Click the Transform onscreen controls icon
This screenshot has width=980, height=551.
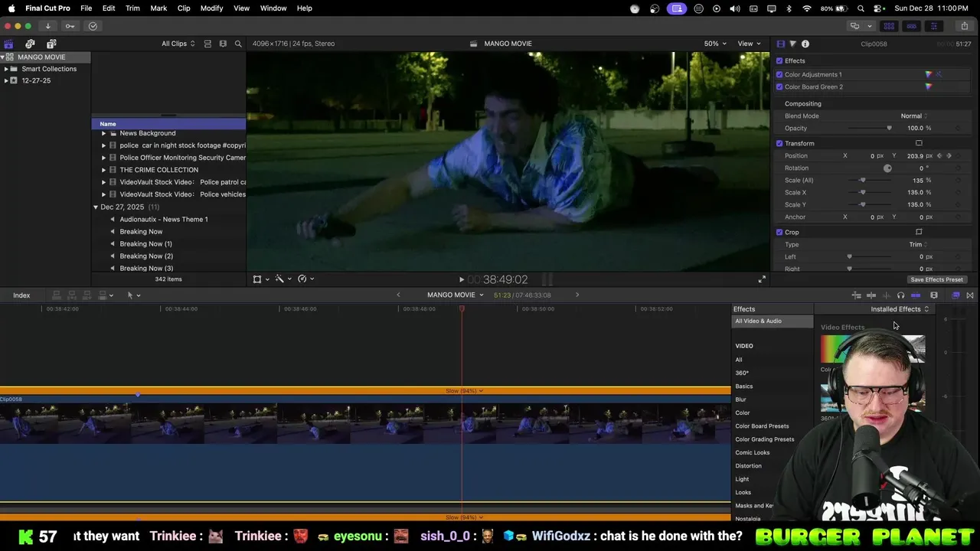click(919, 143)
